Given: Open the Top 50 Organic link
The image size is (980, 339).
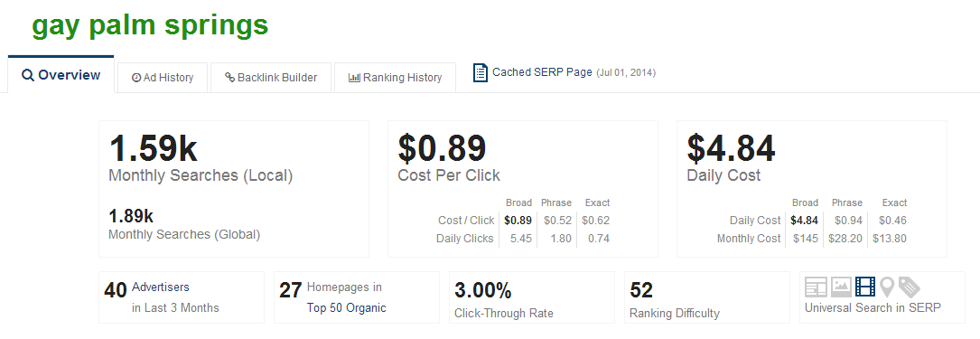Looking at the screenshot, I should pyautogui.click(x=346, y=307).
